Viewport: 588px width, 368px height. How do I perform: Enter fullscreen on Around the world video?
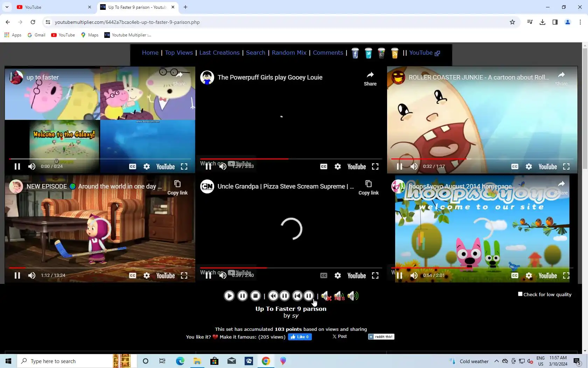click(x=184, y=275)
